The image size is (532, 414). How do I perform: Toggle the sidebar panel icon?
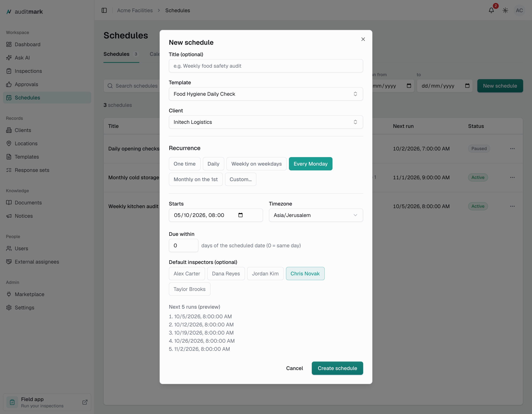tap(104, 11)
